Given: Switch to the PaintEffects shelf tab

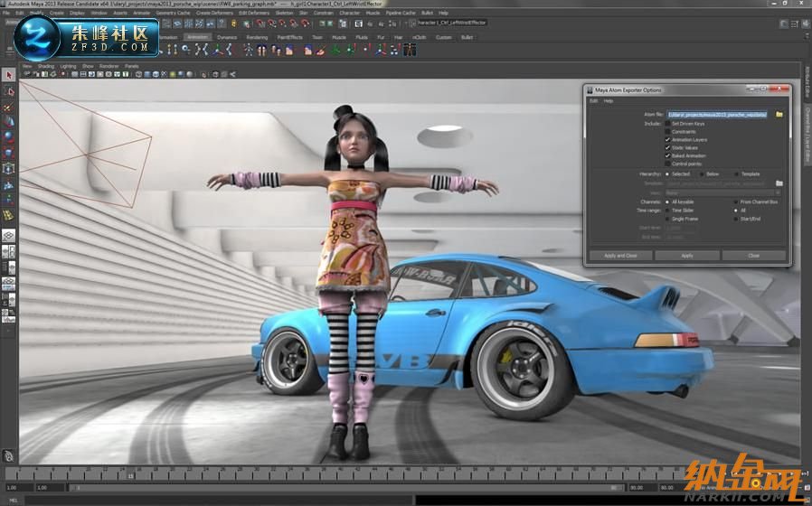Looking at the screenshot, I should (290, 37).
